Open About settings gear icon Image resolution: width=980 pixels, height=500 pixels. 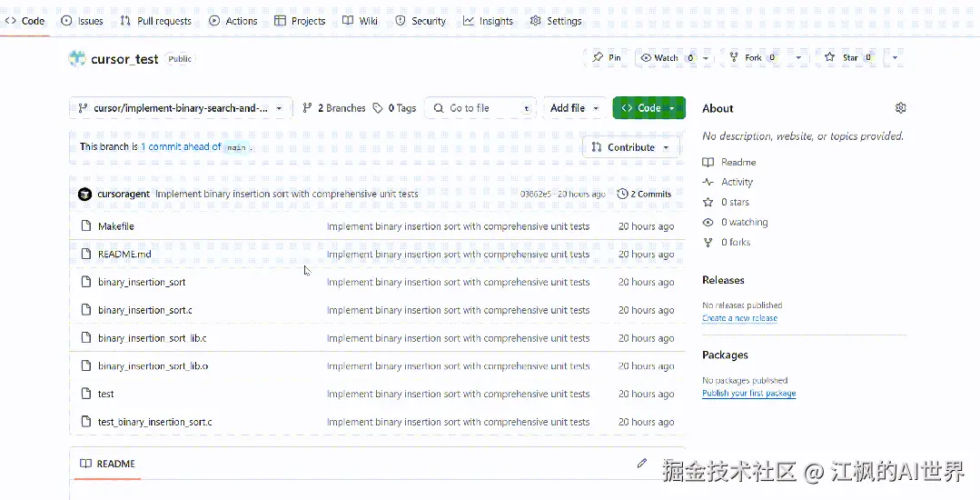click(900, 108)
